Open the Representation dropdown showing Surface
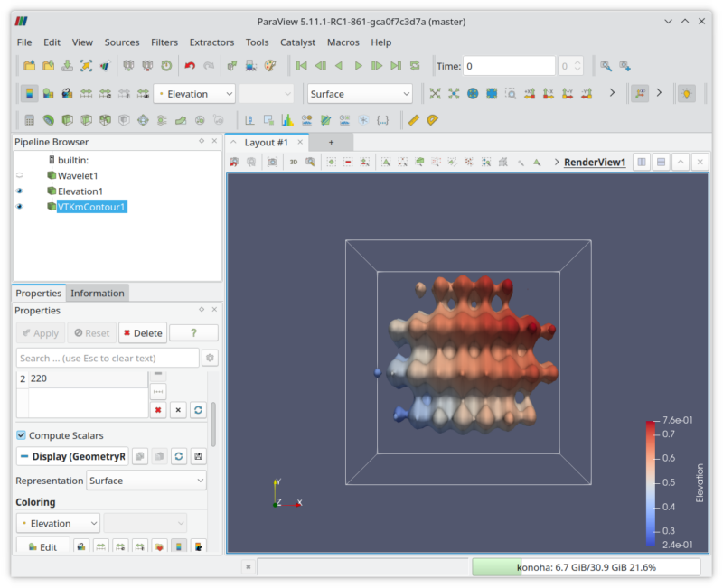Image resolution: width=723 pixels, height=588 pixels. point(146,480)
